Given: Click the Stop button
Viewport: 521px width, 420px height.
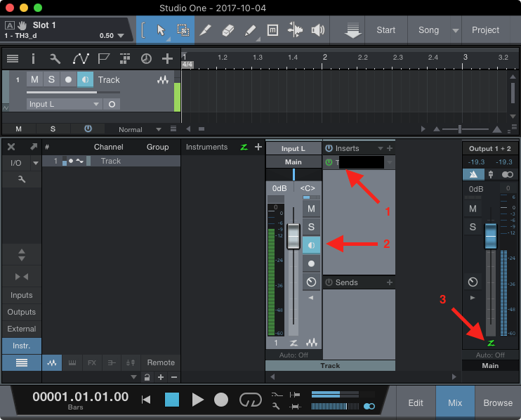Looking at the screenshot, I should coord(172,400).
